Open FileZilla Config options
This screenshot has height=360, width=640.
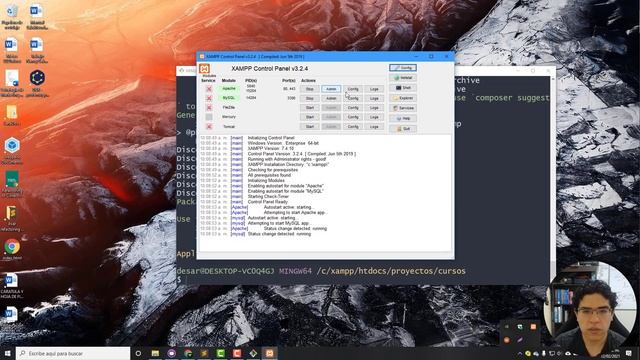pos(353,107)
